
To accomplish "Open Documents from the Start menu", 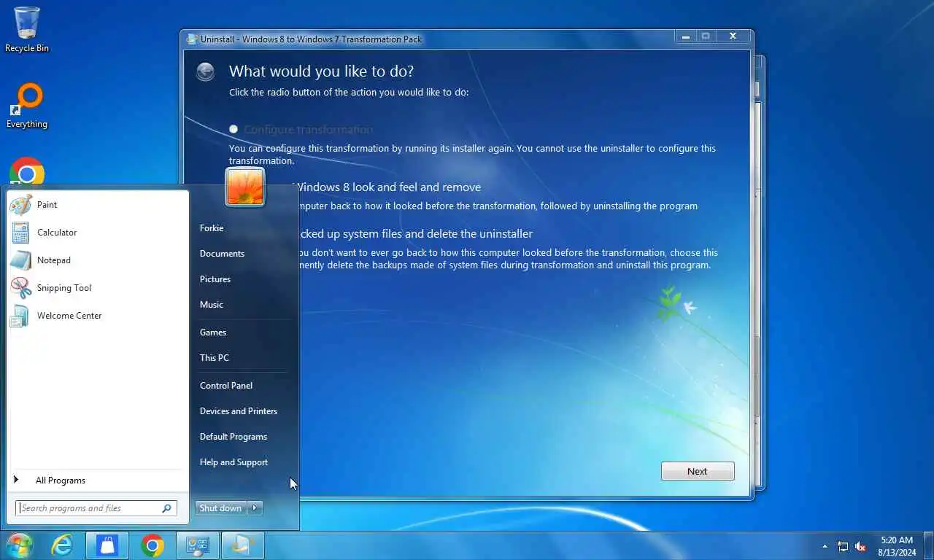I will coord(222,254).
